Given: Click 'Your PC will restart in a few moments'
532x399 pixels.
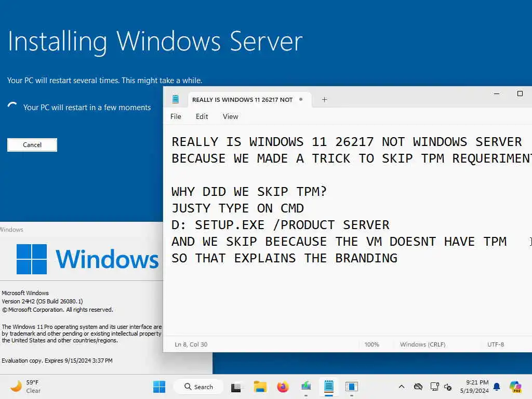Looking at the screenshot, I should click(87, 108).
